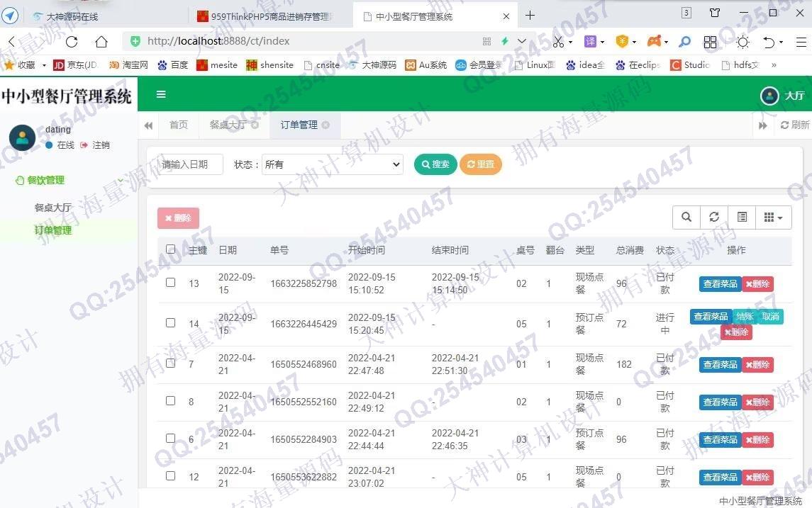The height and width of the screenshot is (508, 812).
Task: Click the red bulk 删除 button above the table
Action: click(x=178, y=218)
